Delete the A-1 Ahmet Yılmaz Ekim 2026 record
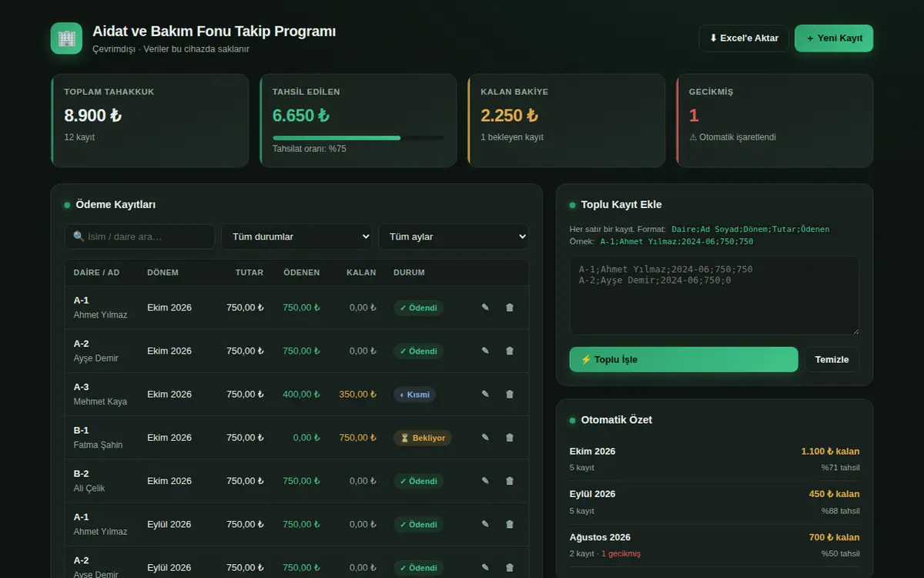Screen dimensions: 924x578 pos(510,307)
